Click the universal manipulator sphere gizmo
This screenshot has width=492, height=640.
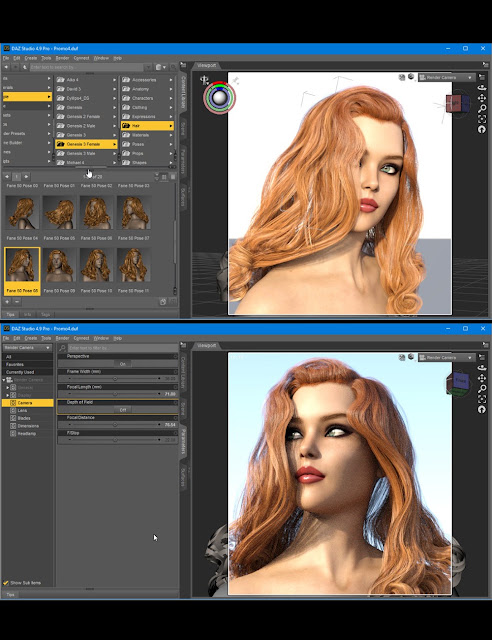(x=220, y=98)
